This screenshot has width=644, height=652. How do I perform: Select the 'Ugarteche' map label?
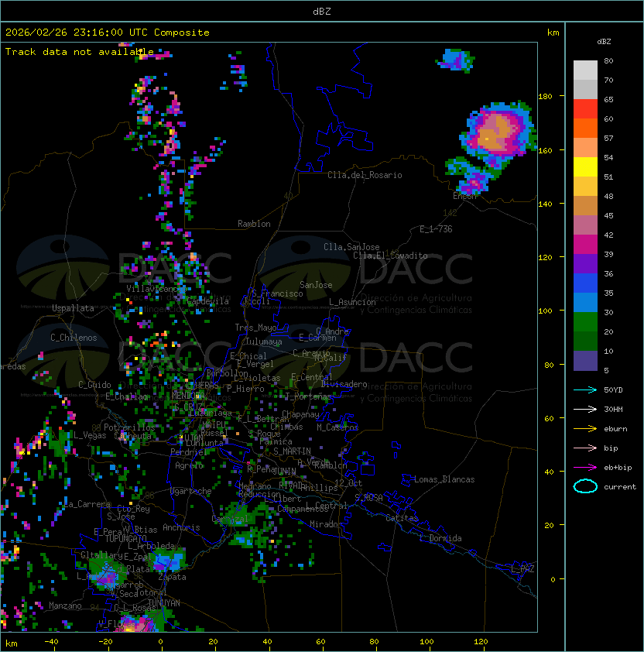(x=191, y=491)
